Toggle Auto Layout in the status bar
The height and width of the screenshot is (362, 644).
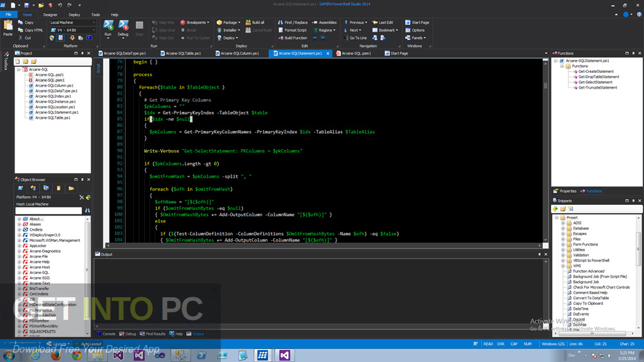[x=89, y=344]
